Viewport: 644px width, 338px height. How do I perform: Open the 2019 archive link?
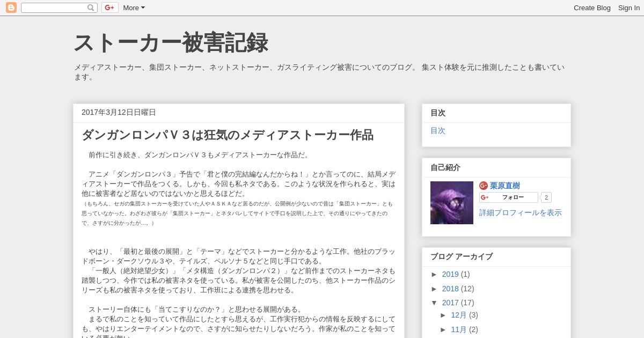click(450, 274)
